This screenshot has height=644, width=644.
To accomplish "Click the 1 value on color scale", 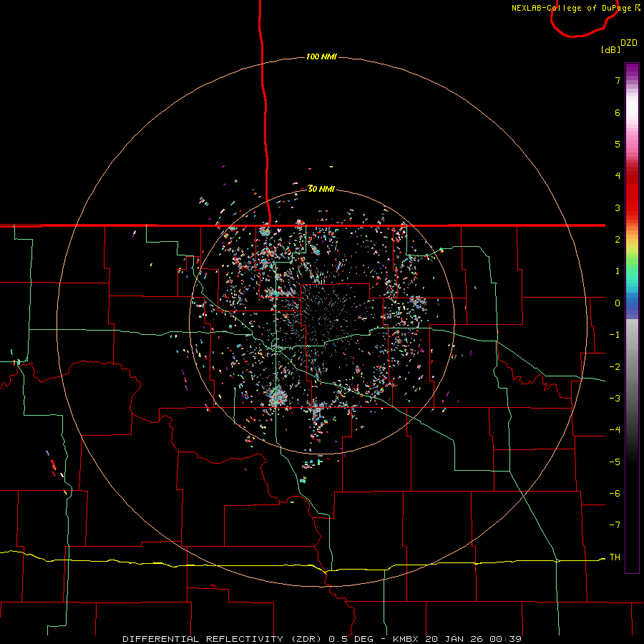I will [618, 271].
